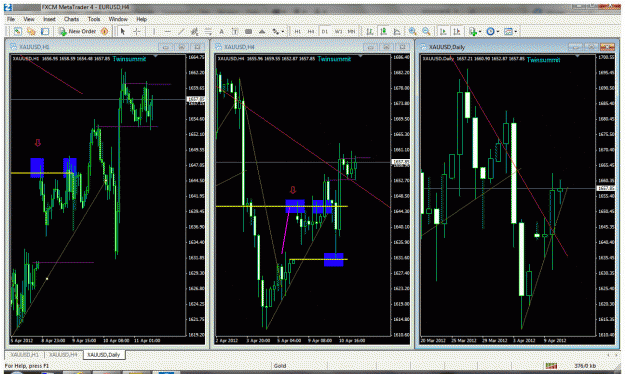Switch to the XAUUSD,H1 bottom tab

(x=25, y=354)
